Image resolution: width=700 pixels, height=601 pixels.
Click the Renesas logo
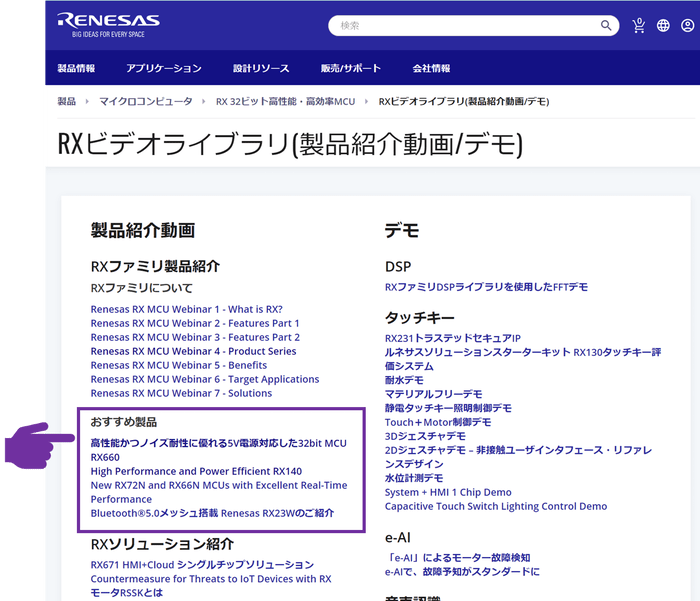tap(108, 25)
